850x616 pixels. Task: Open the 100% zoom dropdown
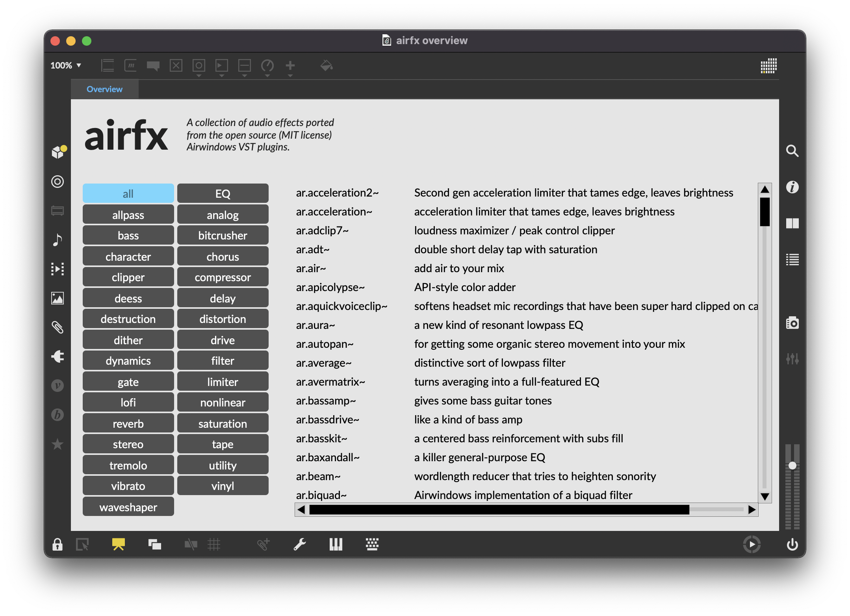pos(66,65)
